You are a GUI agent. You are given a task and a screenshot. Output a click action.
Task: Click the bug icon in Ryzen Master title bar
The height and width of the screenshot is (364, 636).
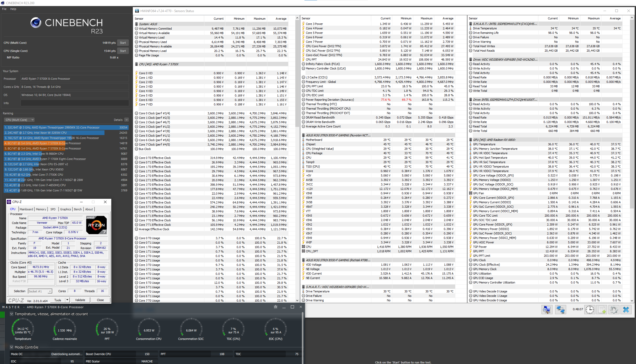[275, 307]
